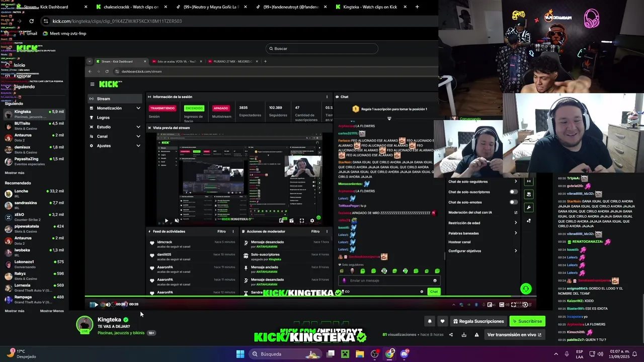This screenshot has width=644, height=362.
Task: Open sandraskins recommended channel
Action: (x=34, y=205)
